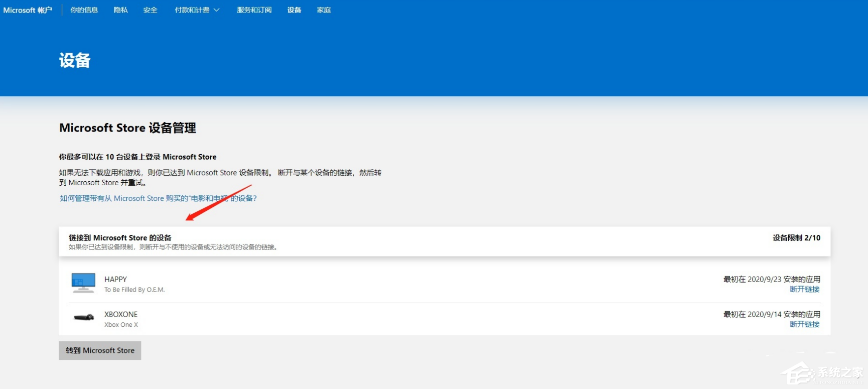
Task: Unlink the XBOXONE device via 断开链接
Action: click(804, 325)
